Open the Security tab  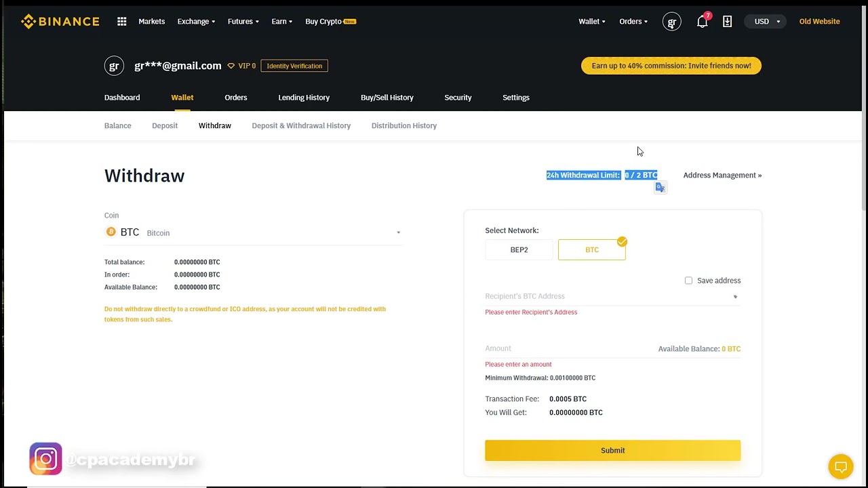click(x=458, y=98)
